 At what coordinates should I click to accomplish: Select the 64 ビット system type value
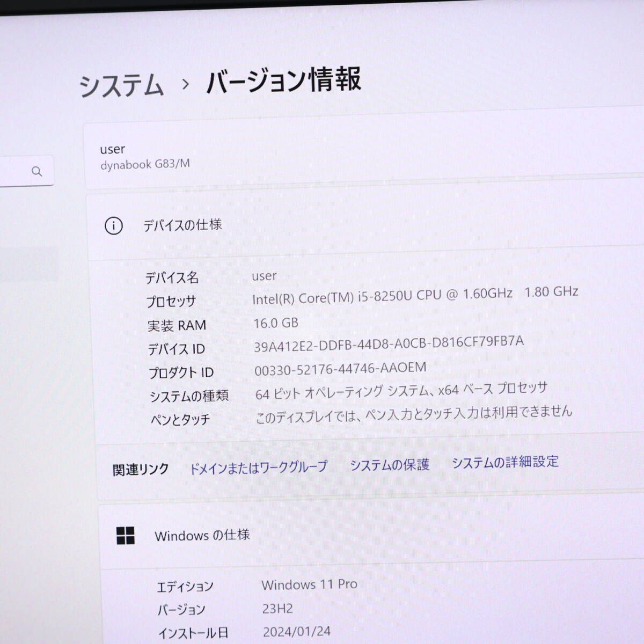[x=401, y=391]
